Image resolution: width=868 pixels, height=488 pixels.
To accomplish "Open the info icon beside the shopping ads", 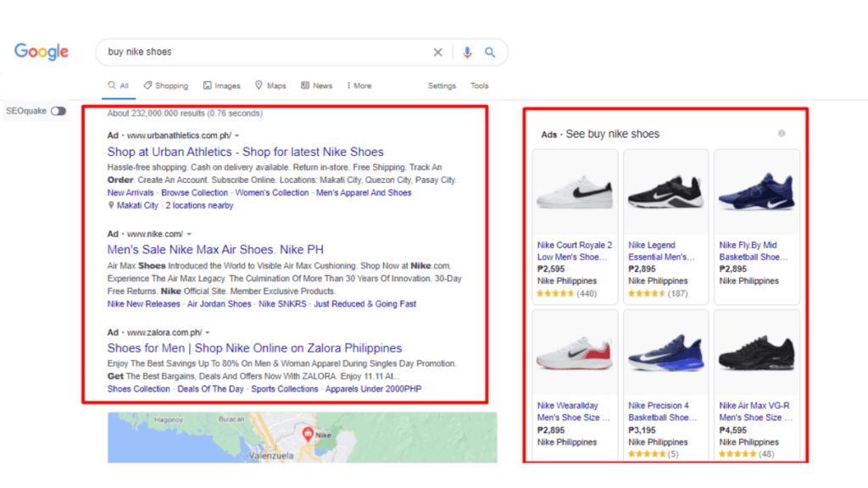I will (x=782, y=133).
